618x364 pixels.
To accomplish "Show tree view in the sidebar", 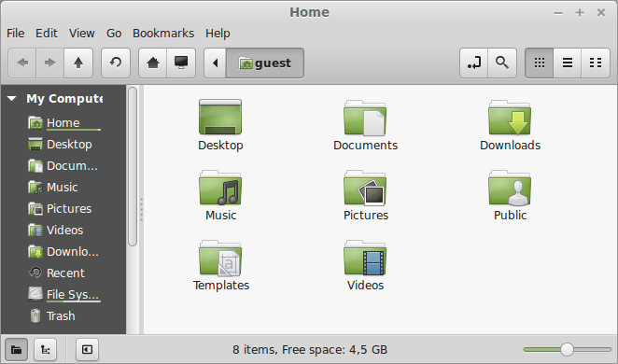I will coord(46,349).
